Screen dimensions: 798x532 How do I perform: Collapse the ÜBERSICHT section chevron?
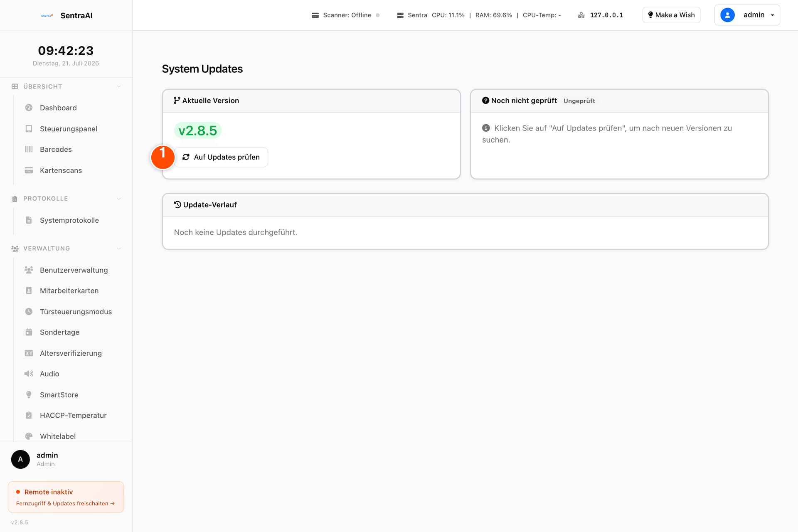pos(119,86)
